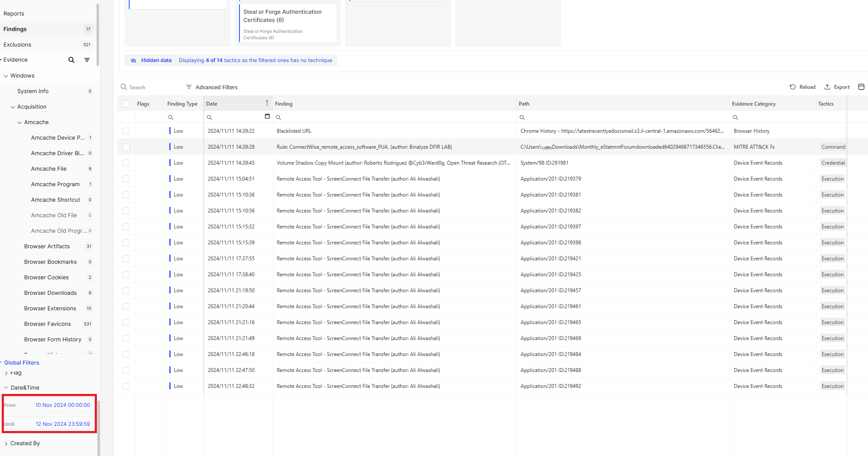868x456 pixels.
Task: Open the Findings menu item
Action: (15, 29)
